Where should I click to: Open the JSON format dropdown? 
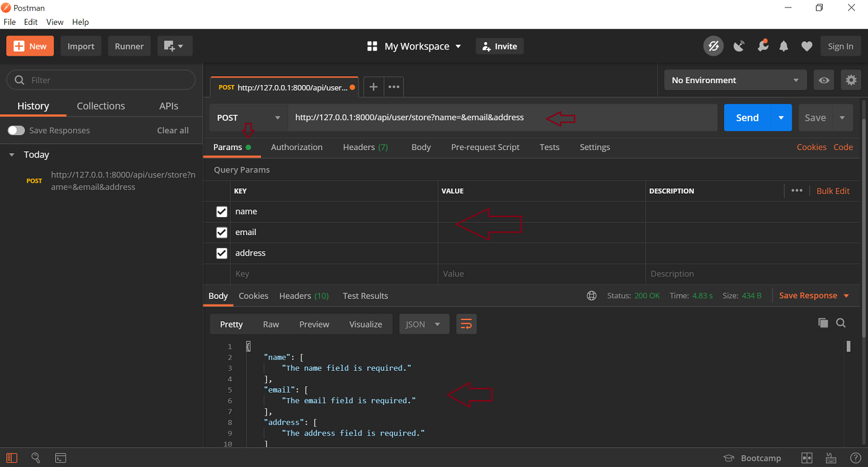424,324
